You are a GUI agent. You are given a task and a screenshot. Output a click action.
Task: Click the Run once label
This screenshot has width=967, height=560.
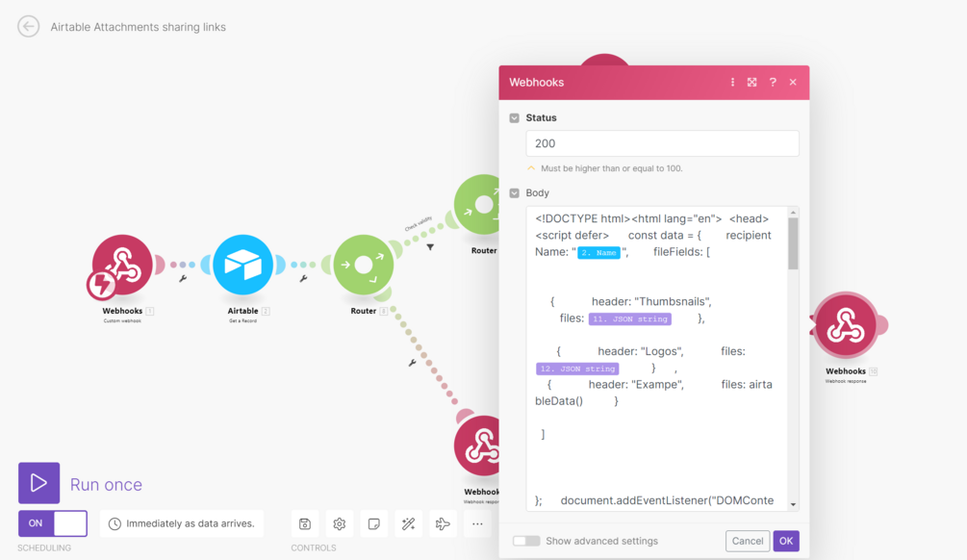point(106,485)
